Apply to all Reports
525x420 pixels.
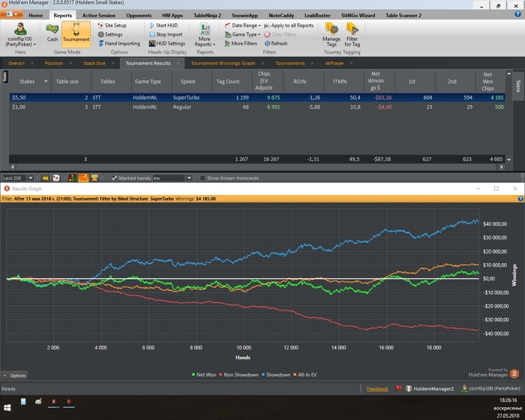pos(289,25)
